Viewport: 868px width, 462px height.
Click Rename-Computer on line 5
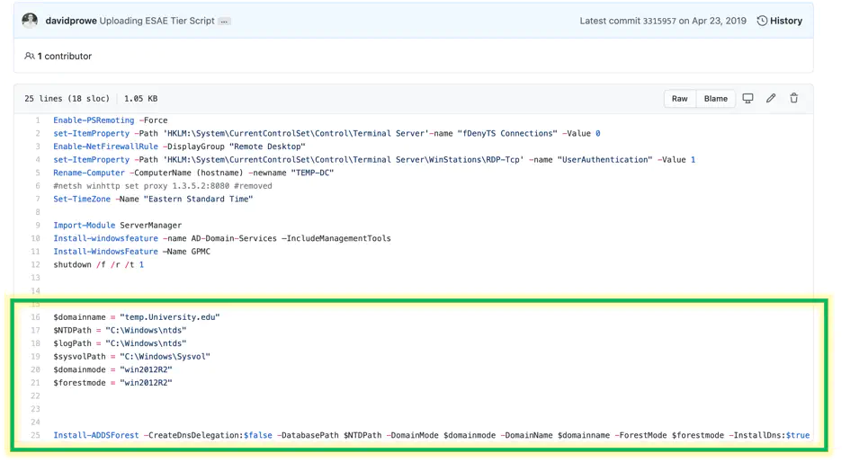coord(89,173)
